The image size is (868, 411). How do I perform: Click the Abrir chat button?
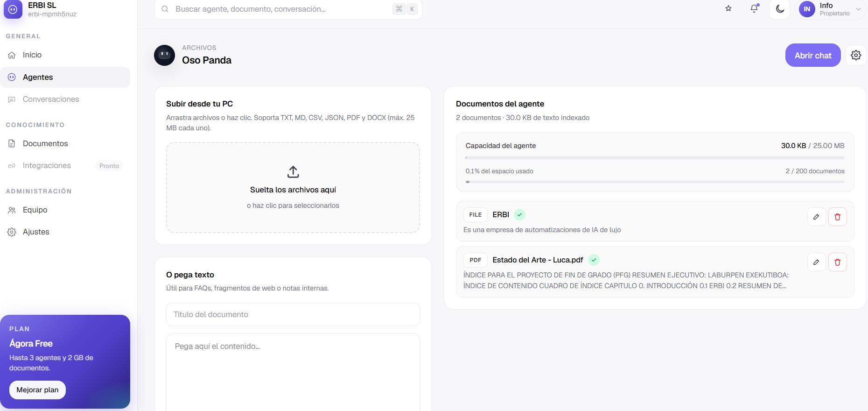pos(813,55)
